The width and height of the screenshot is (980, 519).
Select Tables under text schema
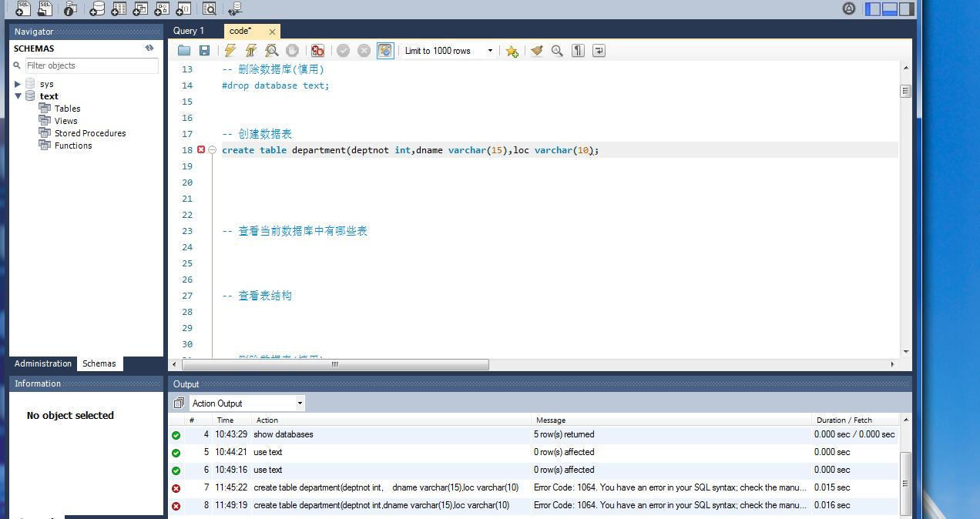[x=67, y=109]
